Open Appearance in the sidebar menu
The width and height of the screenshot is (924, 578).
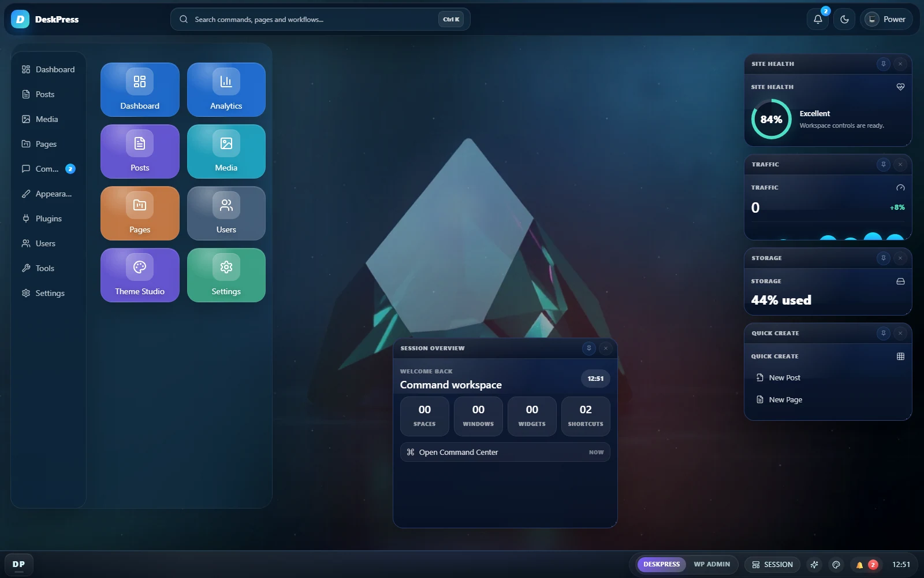pos(49,194)
